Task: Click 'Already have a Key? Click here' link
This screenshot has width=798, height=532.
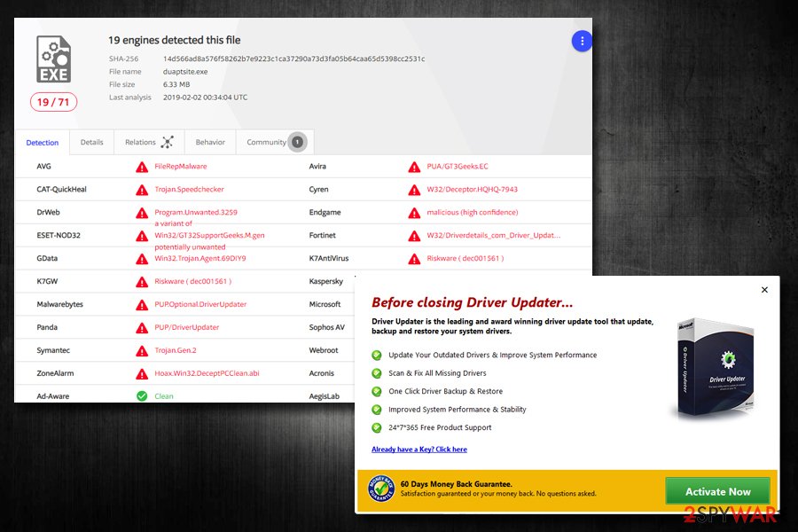Action: (419, 449)
